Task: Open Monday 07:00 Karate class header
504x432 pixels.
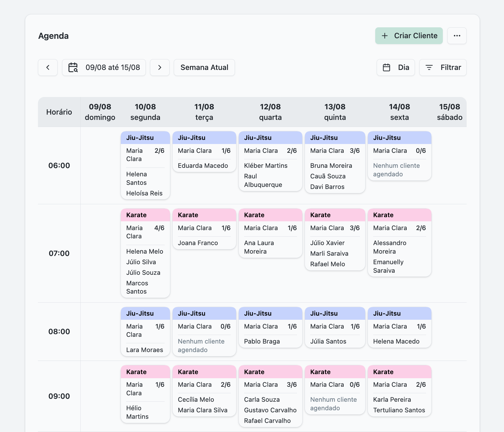Action: (x=145, y=215)
